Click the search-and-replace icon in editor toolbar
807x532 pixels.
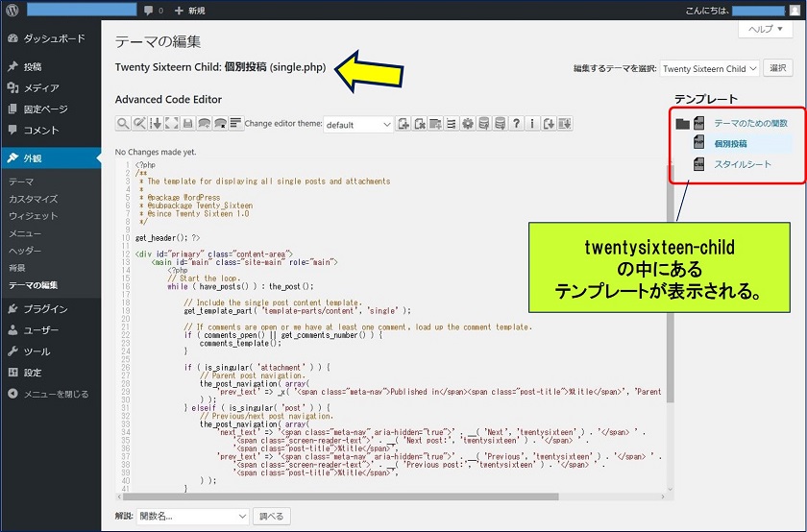pos(139,124)
